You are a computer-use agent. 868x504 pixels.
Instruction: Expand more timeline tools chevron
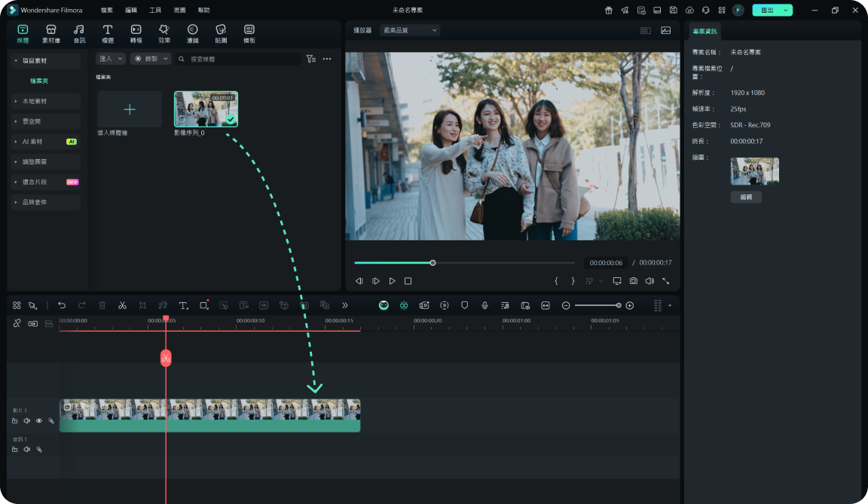[x=345, y=305]
